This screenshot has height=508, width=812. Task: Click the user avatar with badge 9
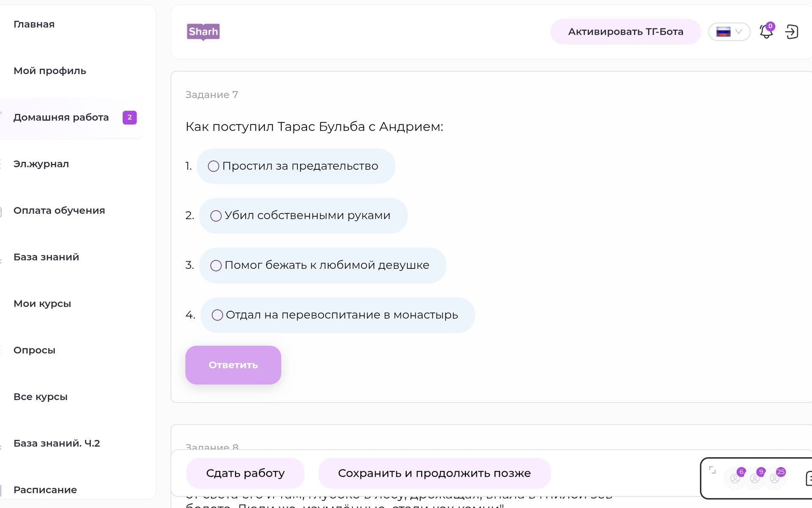coord(755,478)
